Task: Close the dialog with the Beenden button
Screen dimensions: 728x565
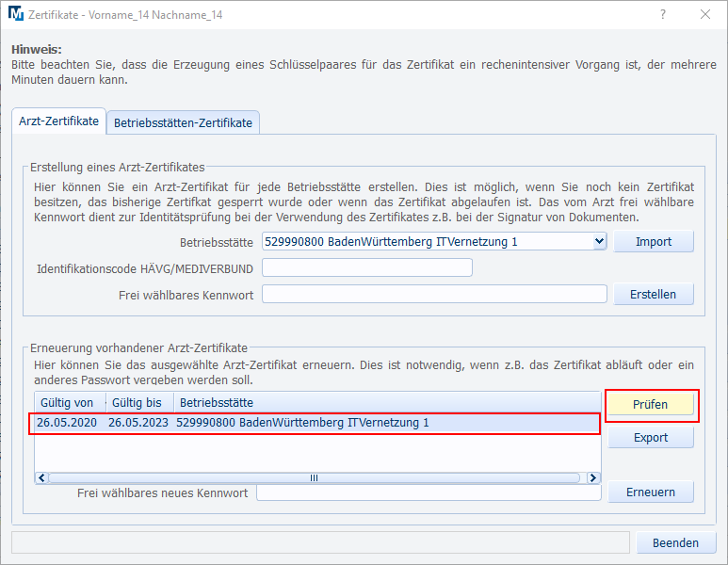Action: tap(675, 542)
